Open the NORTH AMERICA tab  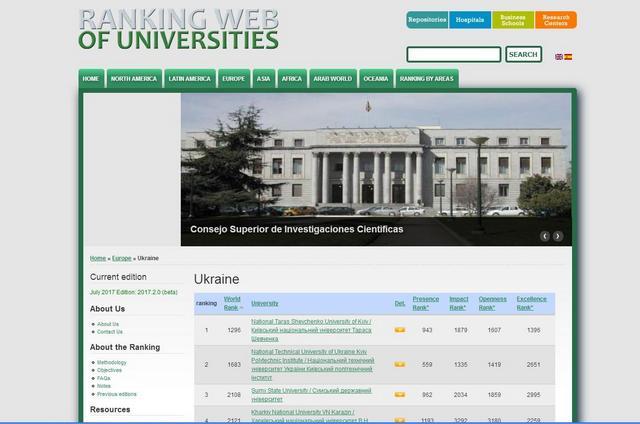134,78
